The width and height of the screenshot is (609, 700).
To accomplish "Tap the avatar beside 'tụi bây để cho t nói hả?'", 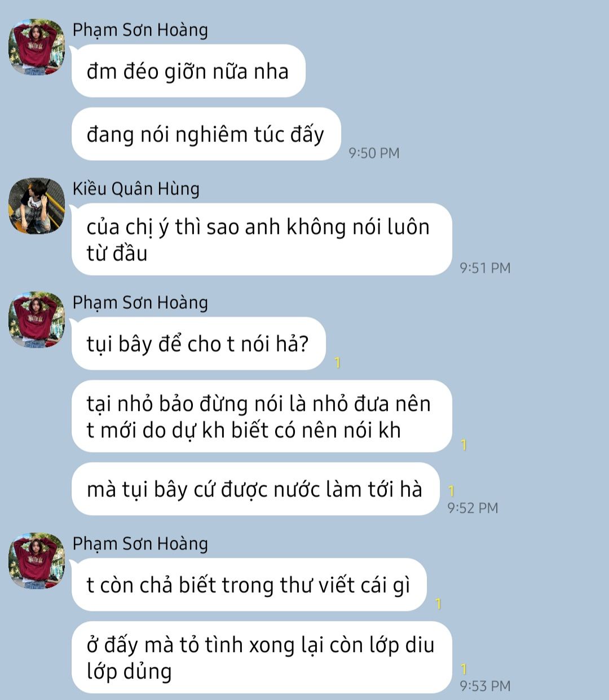I will tap(37, 320).
